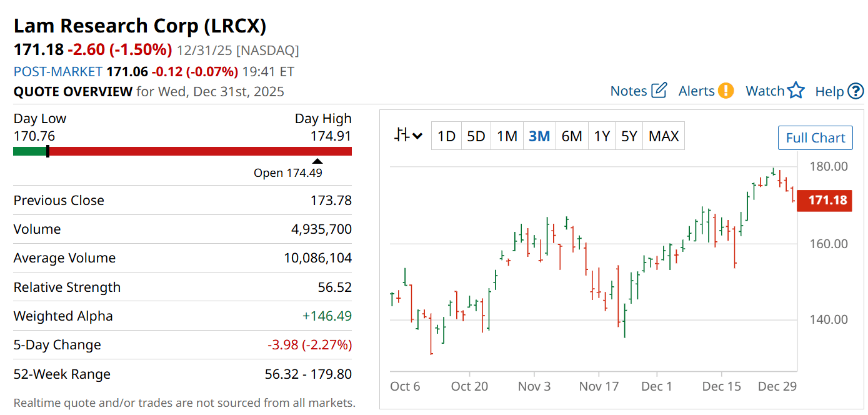Click the Weighted Alpha value +146.49

[327, 316]
